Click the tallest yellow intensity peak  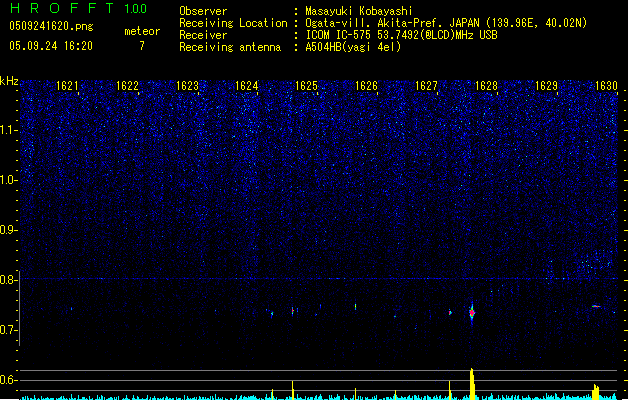coord(472,384)
